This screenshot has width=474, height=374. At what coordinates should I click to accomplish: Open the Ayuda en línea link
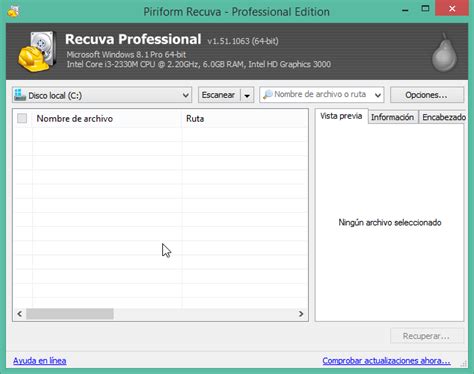pyautogui.click(x=40, y=361)
